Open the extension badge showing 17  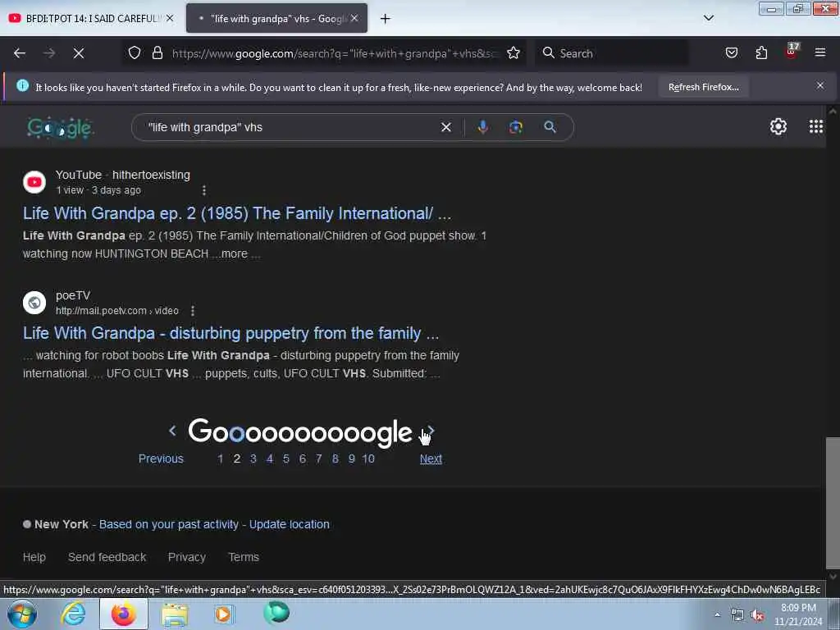coord(792,52)
